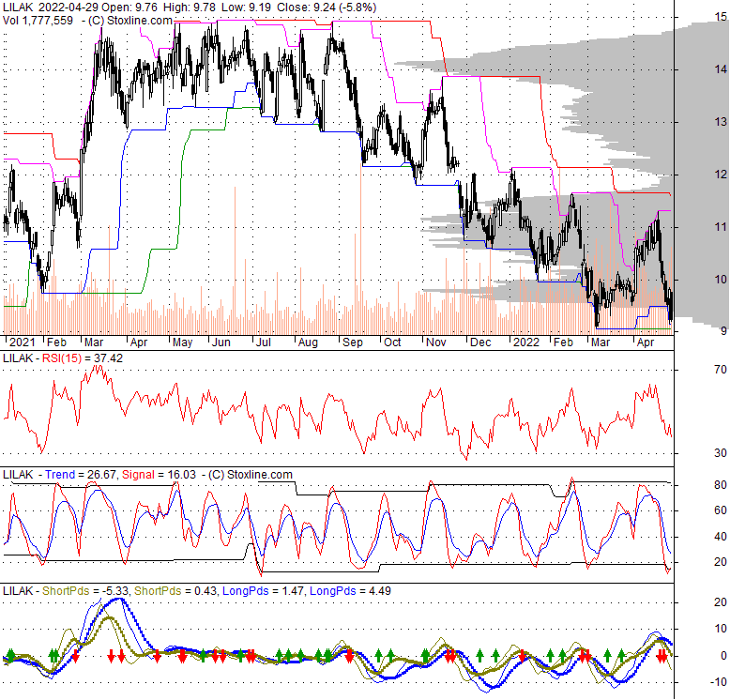Click the ShortPds value 0.43

[205, 591]
